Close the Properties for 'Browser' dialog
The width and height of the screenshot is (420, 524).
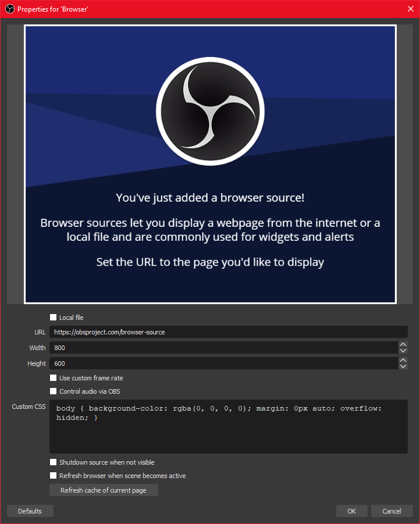pyautogui.click(x=410, y=9)
